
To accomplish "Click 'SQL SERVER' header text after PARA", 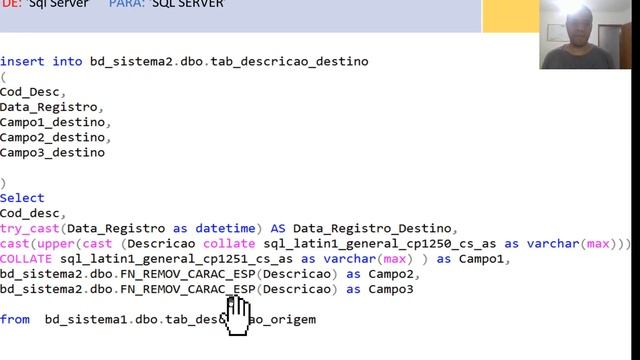I will pos(188,4).
